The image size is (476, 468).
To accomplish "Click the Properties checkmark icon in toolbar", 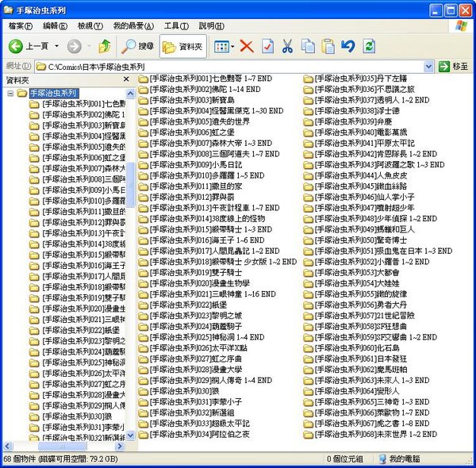I will pyautogui.click(x=268, y=47).
